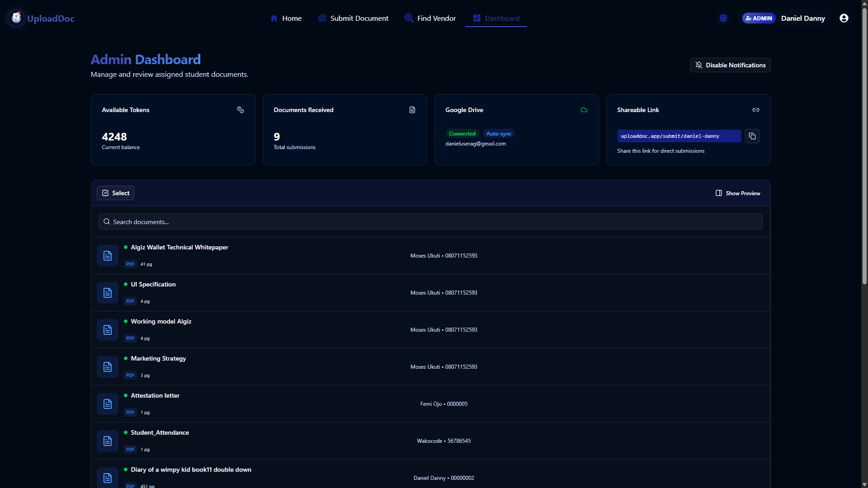Screen dimensions: 868x488
Task: Open the account profile menu
Action: click(844, 18)
